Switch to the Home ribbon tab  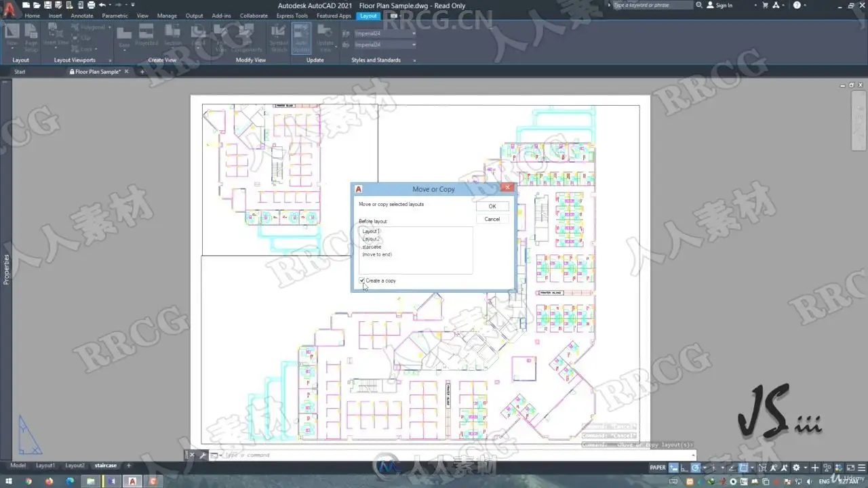coord(33,16)
